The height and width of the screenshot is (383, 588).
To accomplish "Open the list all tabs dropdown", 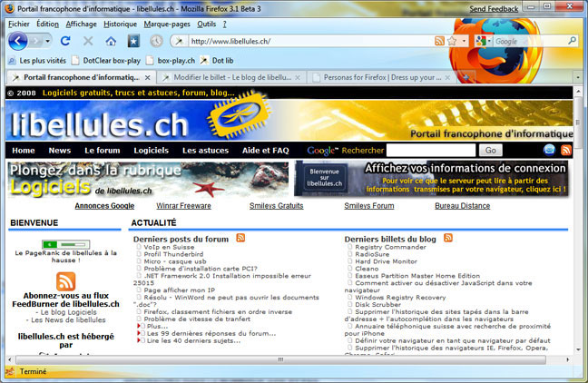I will tap(577, 78).
